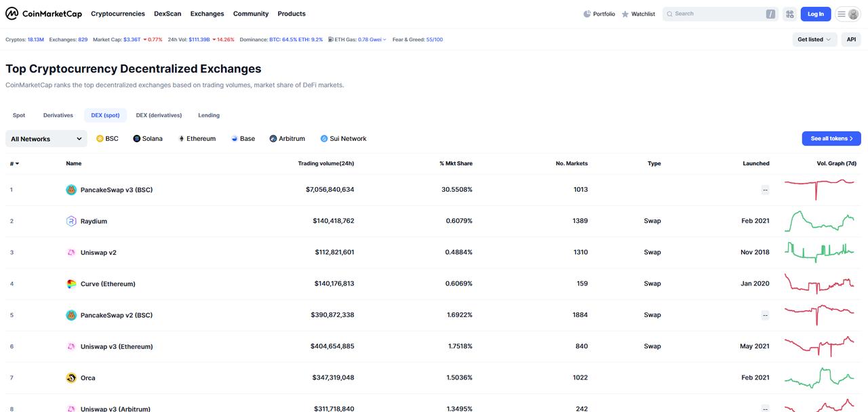Screen dimensions: 868x412
Task: Open Raydium exchange name link
Action: pyautogui.click(x=94, y=221)
